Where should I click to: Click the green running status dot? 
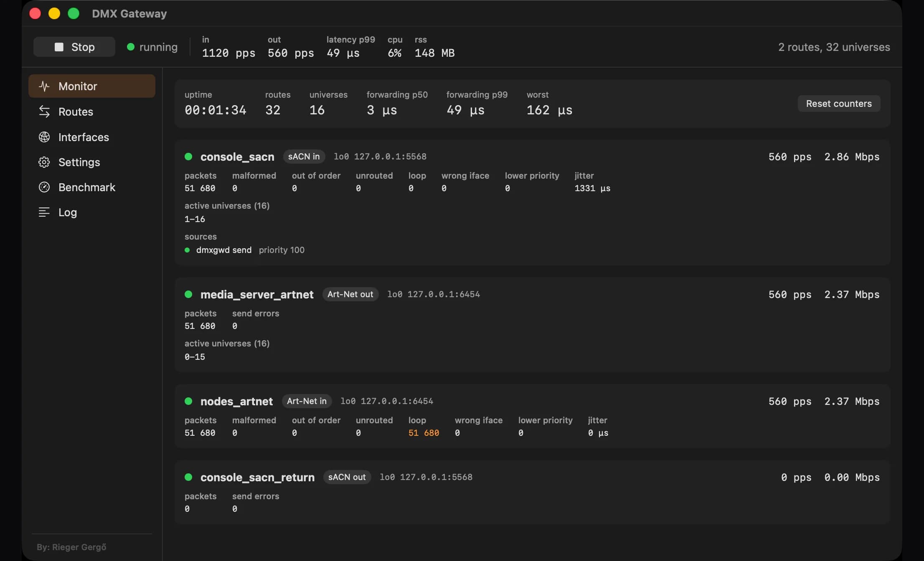(x=131, y=47)
